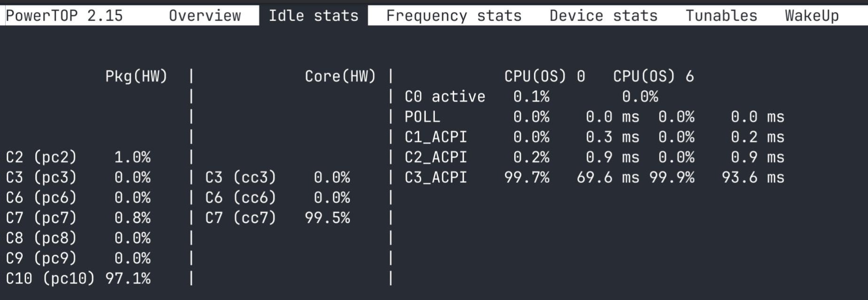Select the C1_ACPI state label

point(436,137)
